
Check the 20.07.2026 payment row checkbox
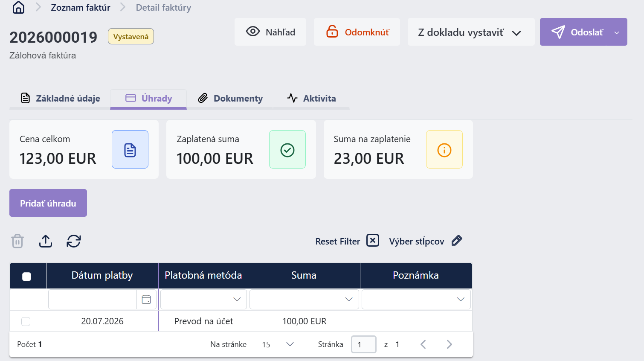coord(26,321)
